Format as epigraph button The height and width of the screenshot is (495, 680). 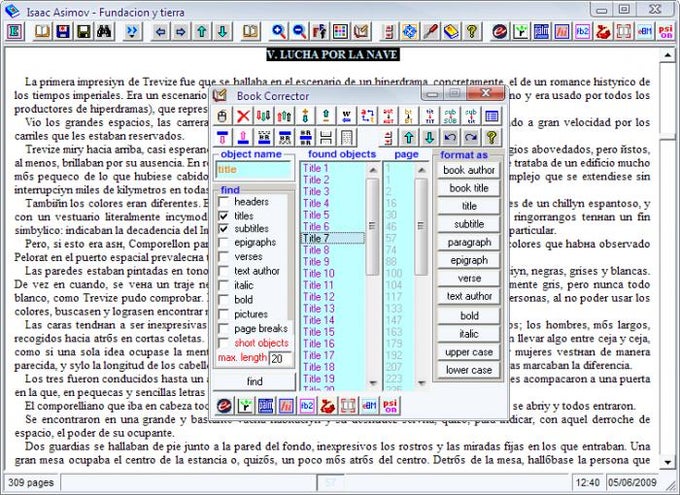[x=469, y=260]
